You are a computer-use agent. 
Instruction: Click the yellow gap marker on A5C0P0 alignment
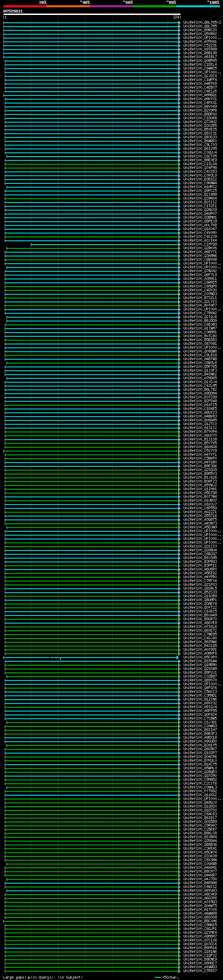coord(60,658)
